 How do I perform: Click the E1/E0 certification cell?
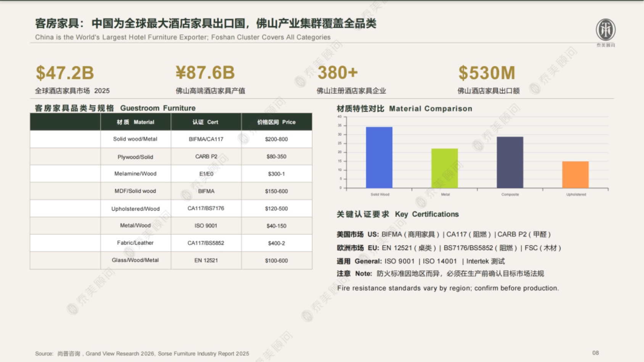pyautogui.click(x=206, y=174)
